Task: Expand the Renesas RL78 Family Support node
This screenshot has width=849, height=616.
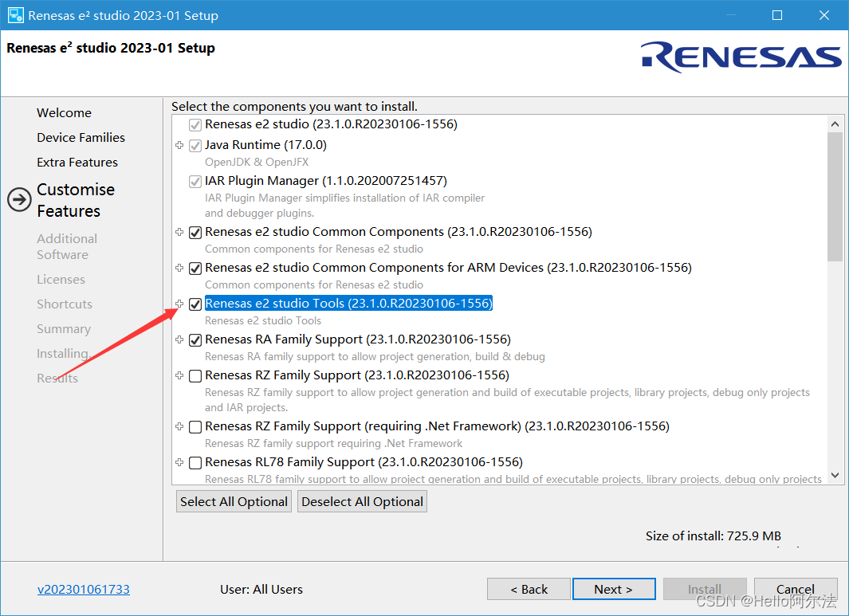Action: point(180,462)
